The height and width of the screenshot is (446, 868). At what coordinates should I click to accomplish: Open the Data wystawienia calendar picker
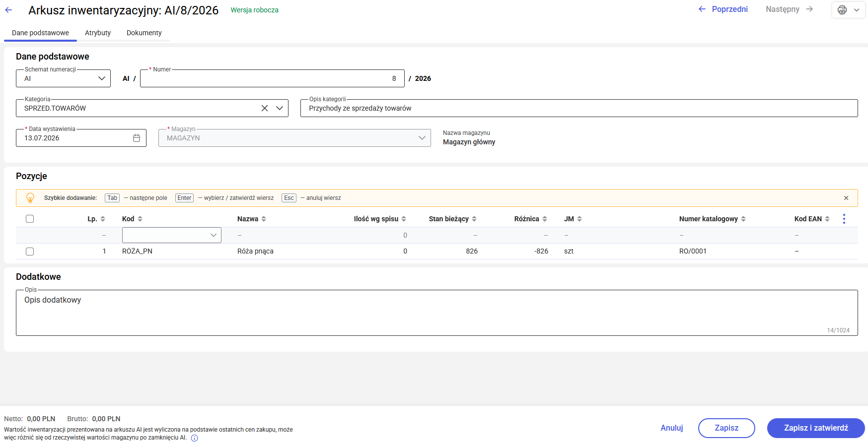click(x=137, y=138)
